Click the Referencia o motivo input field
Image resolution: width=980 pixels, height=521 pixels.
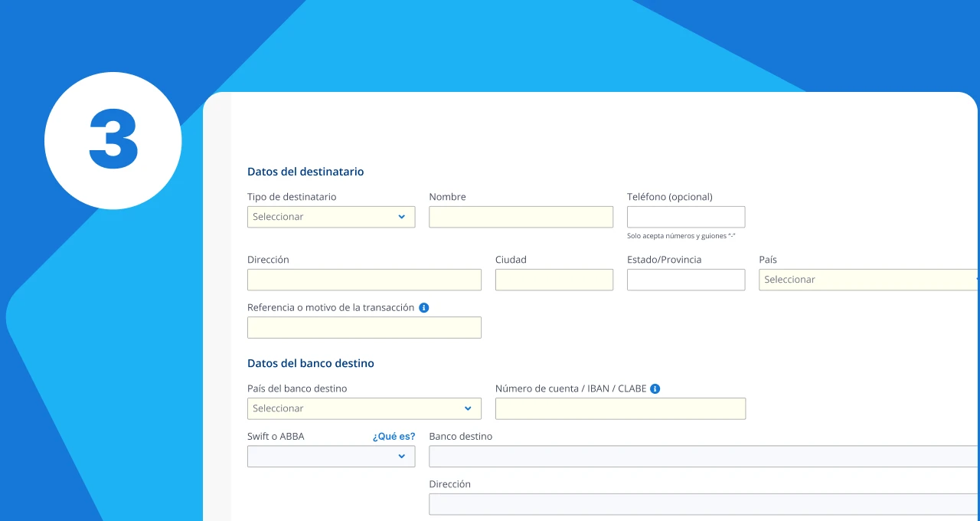click(364, 327)
